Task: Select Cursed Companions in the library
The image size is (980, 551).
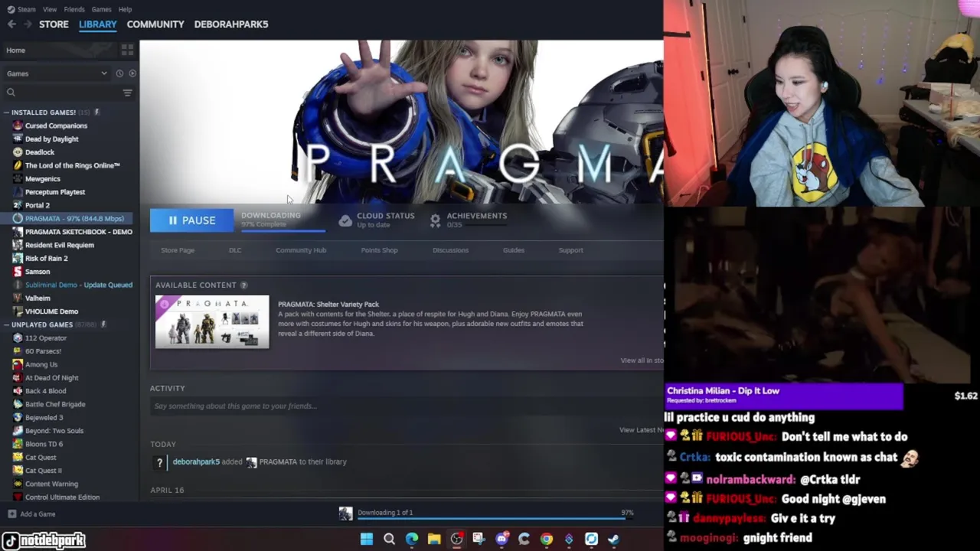Action: tap(56, 126)
